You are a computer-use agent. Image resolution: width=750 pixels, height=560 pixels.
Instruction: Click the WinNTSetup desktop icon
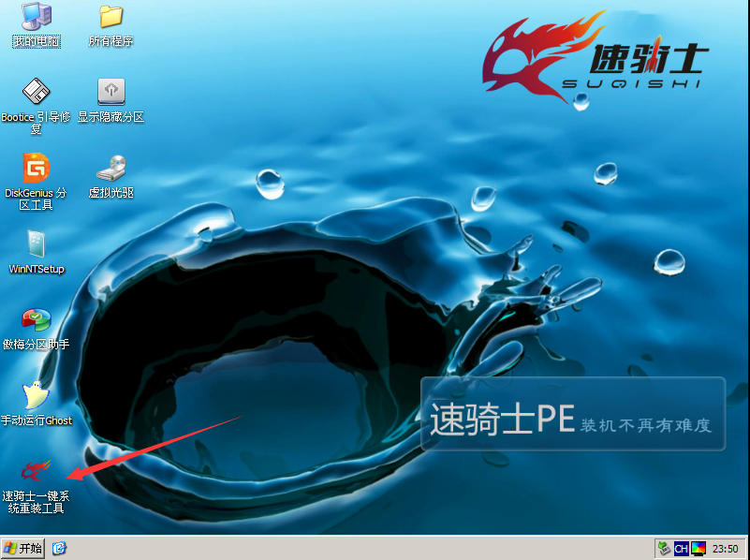click(x=37, y=252)
